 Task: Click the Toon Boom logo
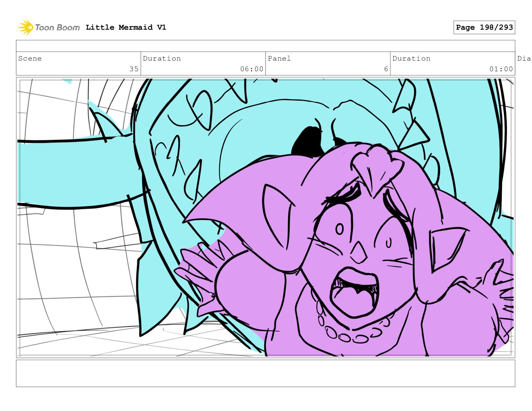click(48, 27)
